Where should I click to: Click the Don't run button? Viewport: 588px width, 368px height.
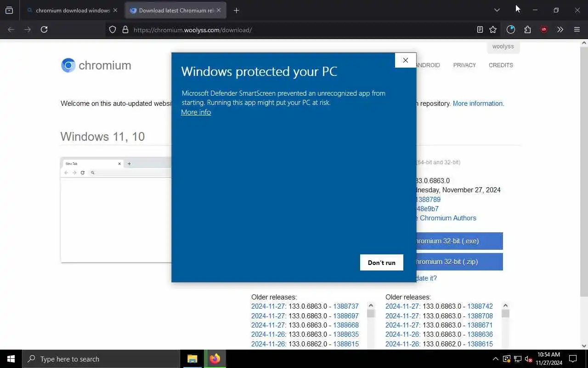pos(381,263)
